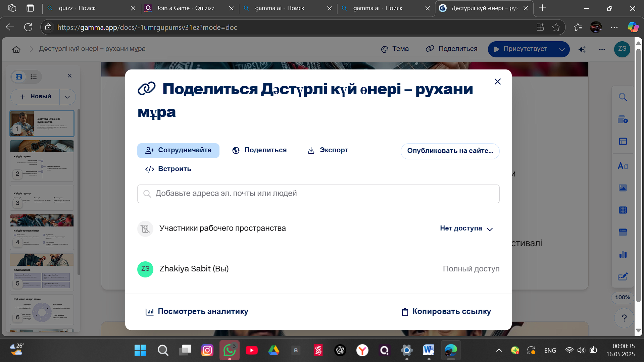Click Опубликовать на сайте button

pos(450,151)
